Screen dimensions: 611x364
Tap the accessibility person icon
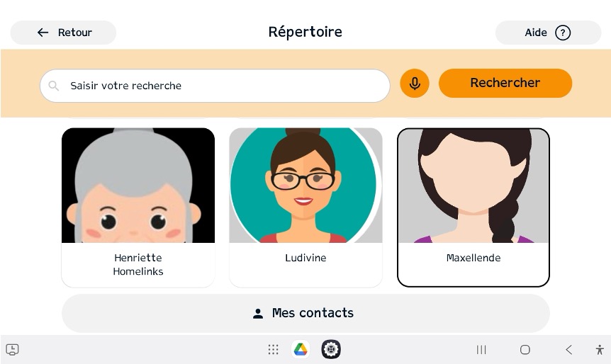(x=600, y=350)
